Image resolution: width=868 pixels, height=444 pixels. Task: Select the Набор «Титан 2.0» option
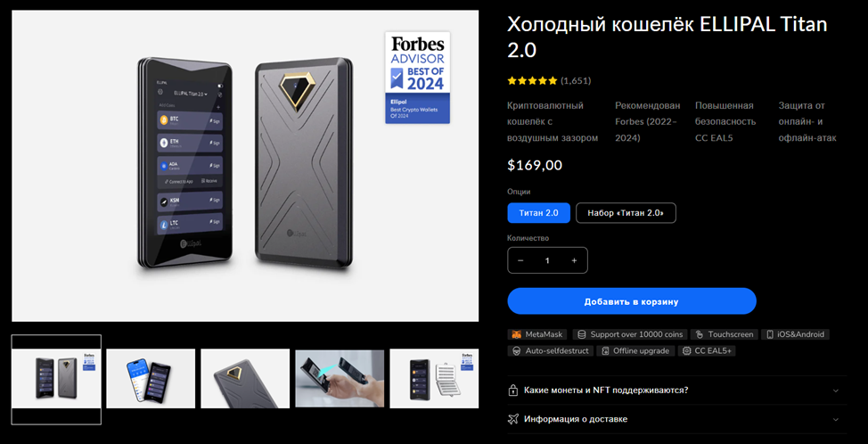click(x=626, y=213)
